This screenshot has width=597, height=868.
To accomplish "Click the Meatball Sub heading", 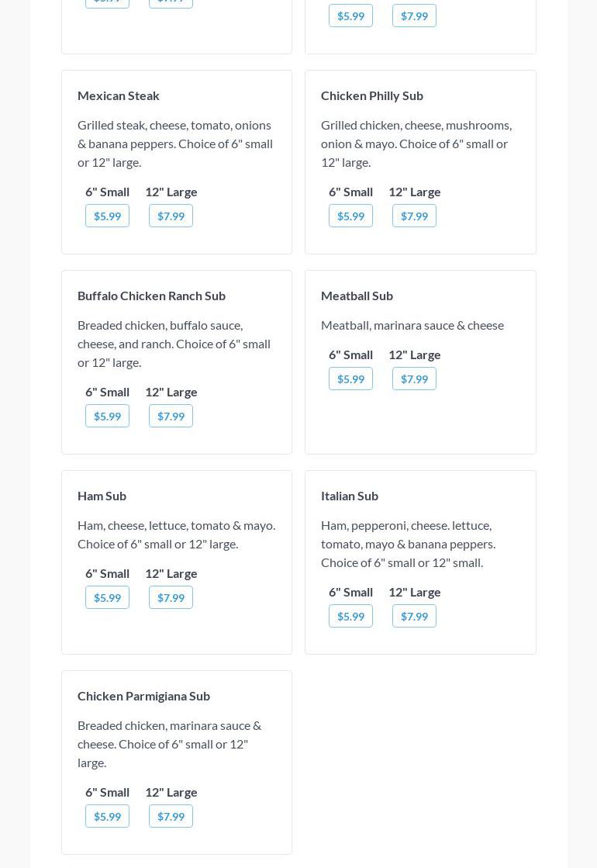I will [357, 296].
